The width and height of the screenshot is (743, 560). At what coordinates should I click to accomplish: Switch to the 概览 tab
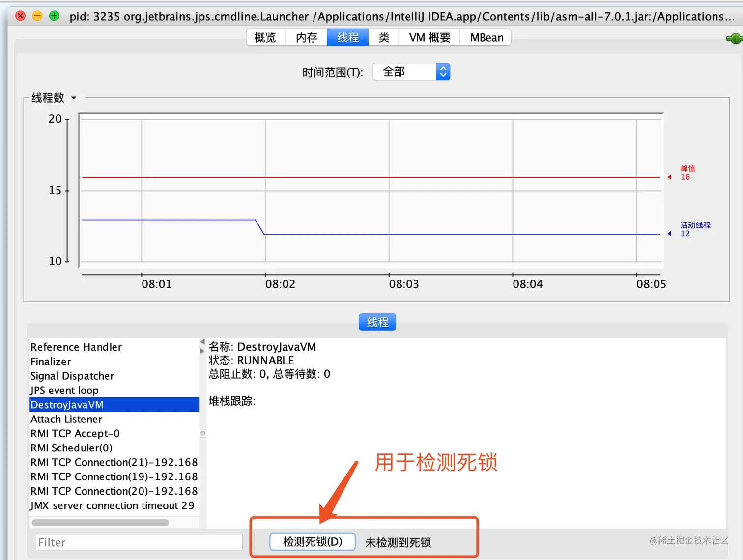tap(265, 38)
